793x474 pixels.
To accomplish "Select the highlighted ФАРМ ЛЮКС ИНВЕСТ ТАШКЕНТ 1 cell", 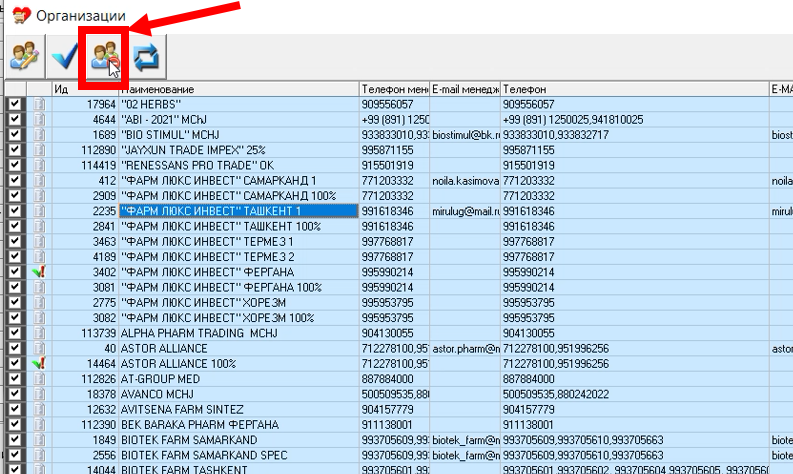I will coord(239,211).
